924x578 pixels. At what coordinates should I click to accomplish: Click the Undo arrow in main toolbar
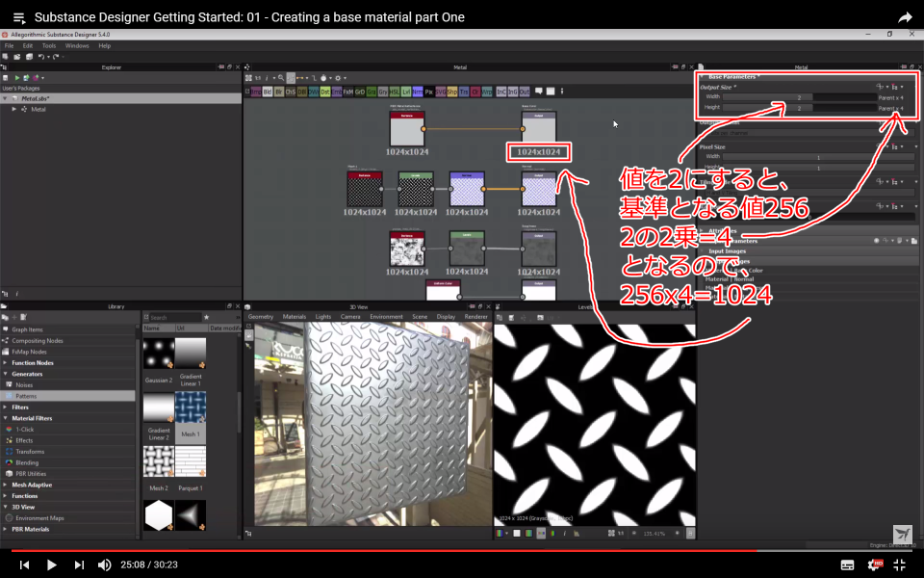(x=40, y=57)
